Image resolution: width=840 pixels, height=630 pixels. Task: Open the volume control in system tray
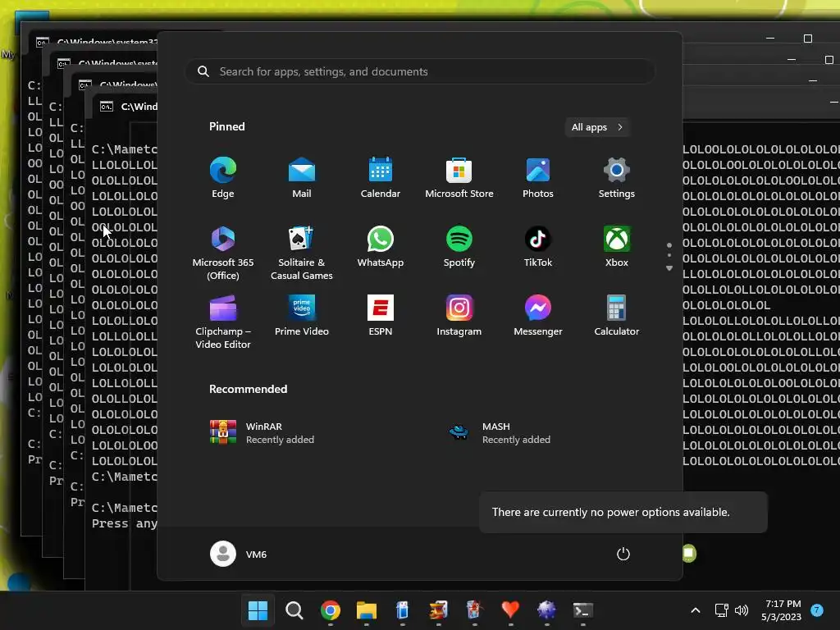(x=742, y=610)
